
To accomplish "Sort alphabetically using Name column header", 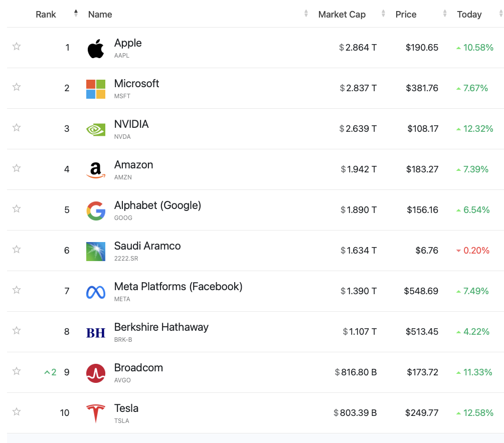I will pos(100,15).
